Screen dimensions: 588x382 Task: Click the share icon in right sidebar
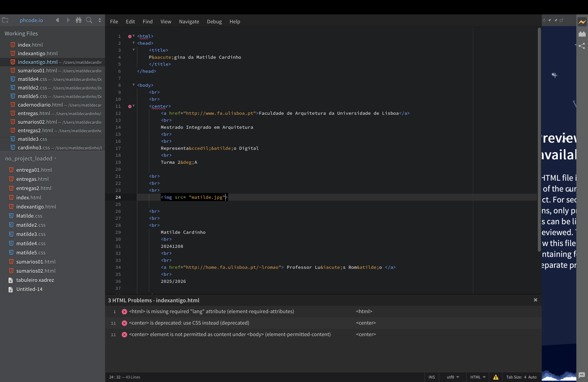(x=582, y=46)
